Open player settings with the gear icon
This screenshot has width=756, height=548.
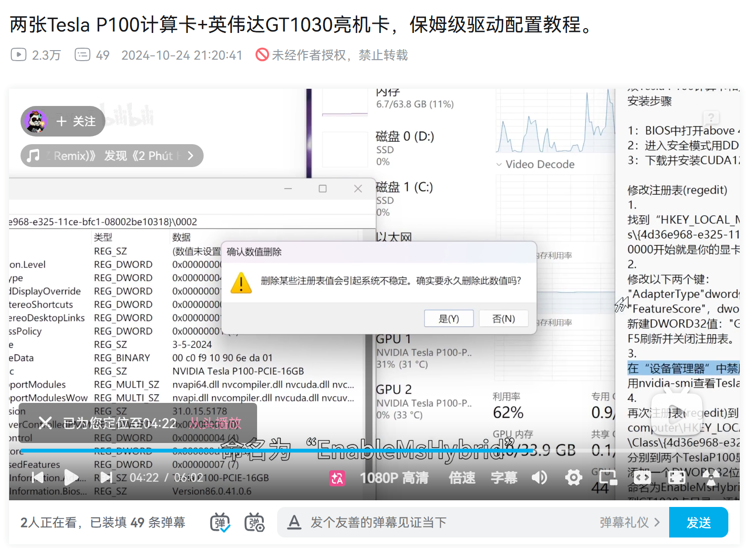click(x=573, y=477)
